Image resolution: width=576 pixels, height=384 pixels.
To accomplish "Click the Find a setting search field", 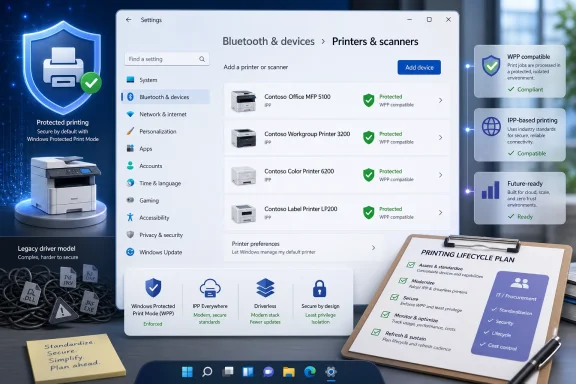I will [x=167, y=59].
